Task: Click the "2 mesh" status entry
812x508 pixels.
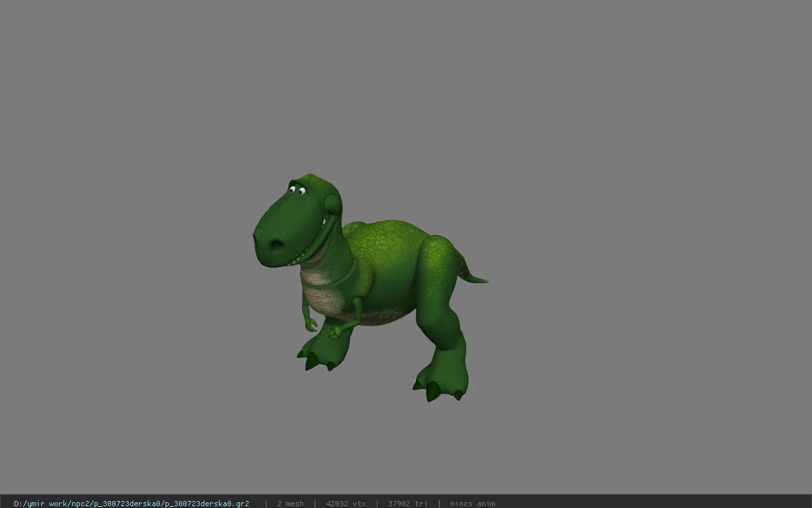Action: point(291,504)
